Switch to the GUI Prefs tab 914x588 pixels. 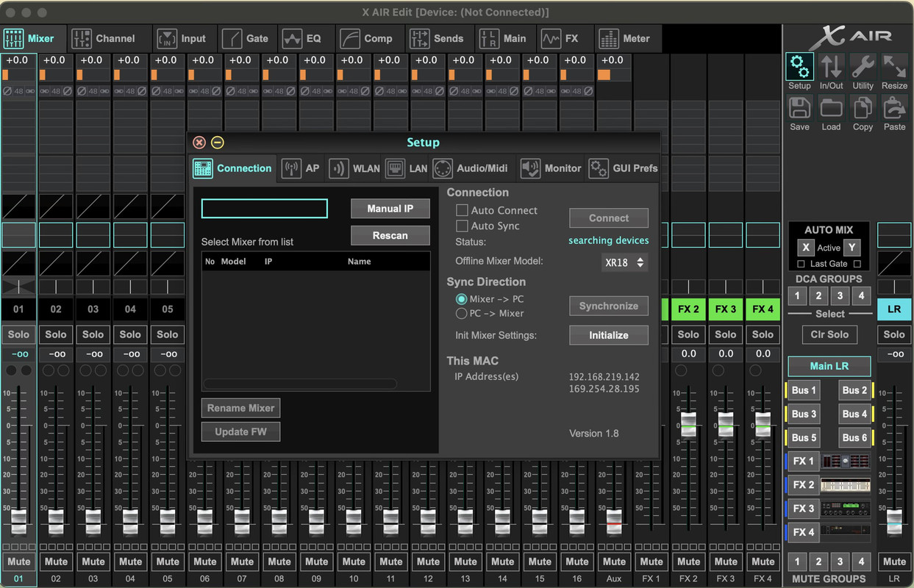[623, 168]
